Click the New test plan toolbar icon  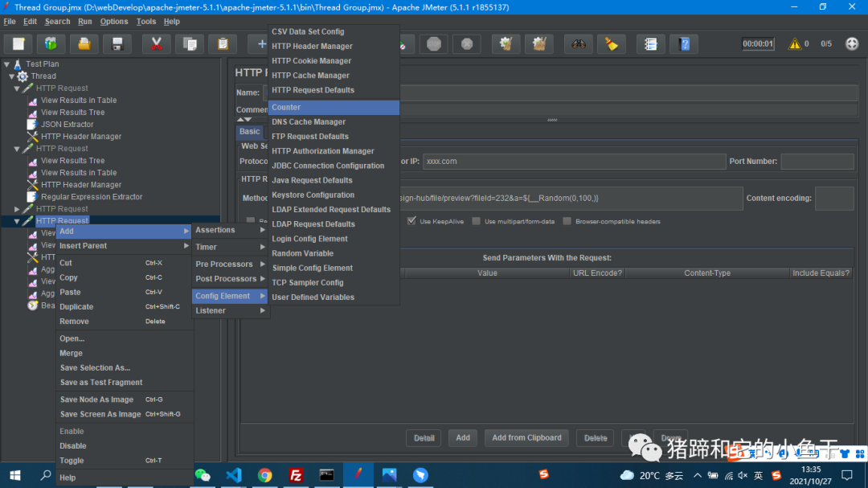coord(18,43)
